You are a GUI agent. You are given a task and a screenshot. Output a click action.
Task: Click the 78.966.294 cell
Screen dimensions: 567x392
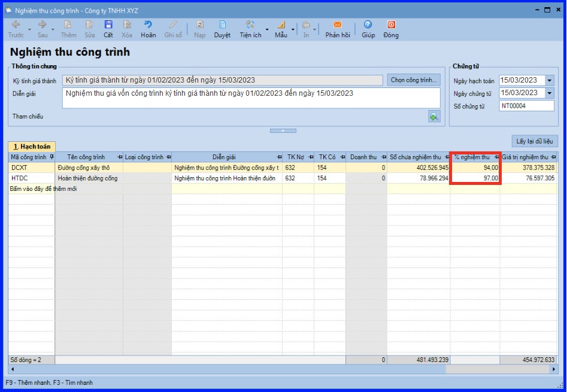[419, 178]
